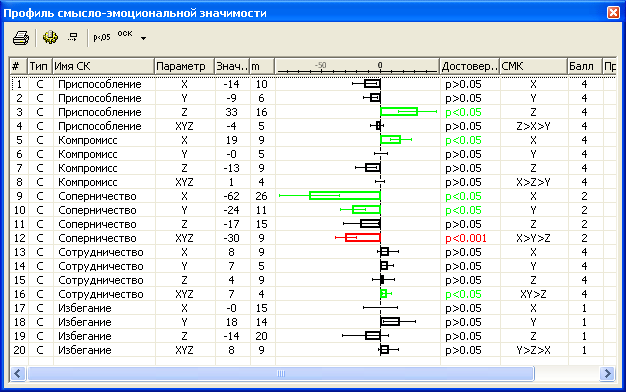Select row 5 Компромисс name cell
The width and height of the screenshot is (626, 392).
click(x=88, y=140)
